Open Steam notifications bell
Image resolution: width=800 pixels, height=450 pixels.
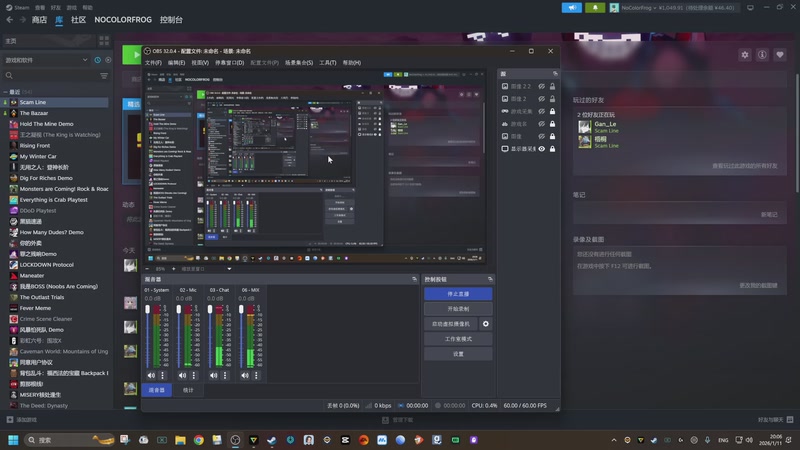click(595, 8)
